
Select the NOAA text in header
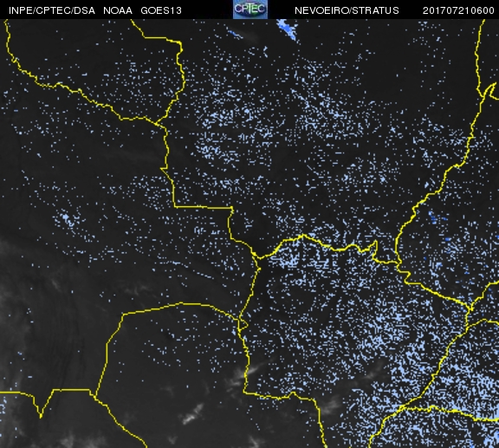coord(118,10)
